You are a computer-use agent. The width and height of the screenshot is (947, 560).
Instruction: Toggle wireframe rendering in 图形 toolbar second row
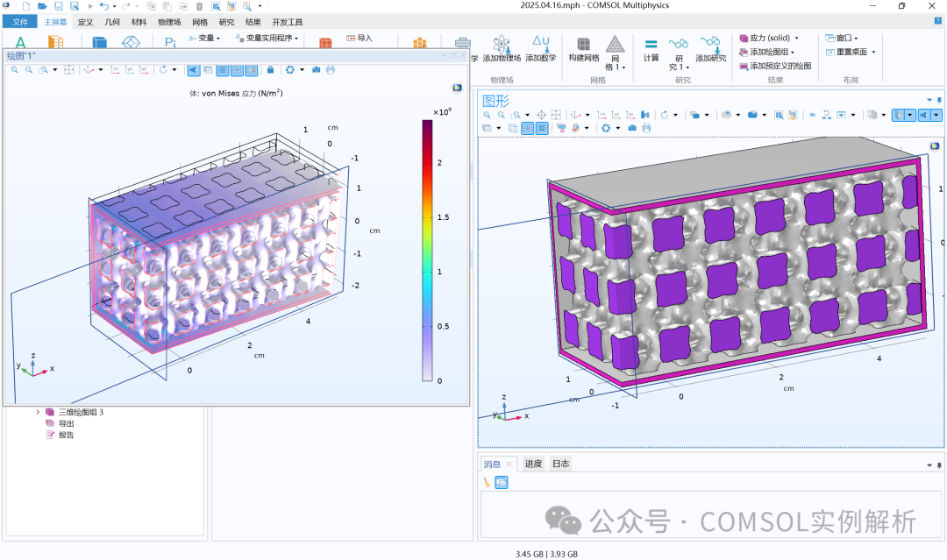pyautogui.click(x=513, y=128)
